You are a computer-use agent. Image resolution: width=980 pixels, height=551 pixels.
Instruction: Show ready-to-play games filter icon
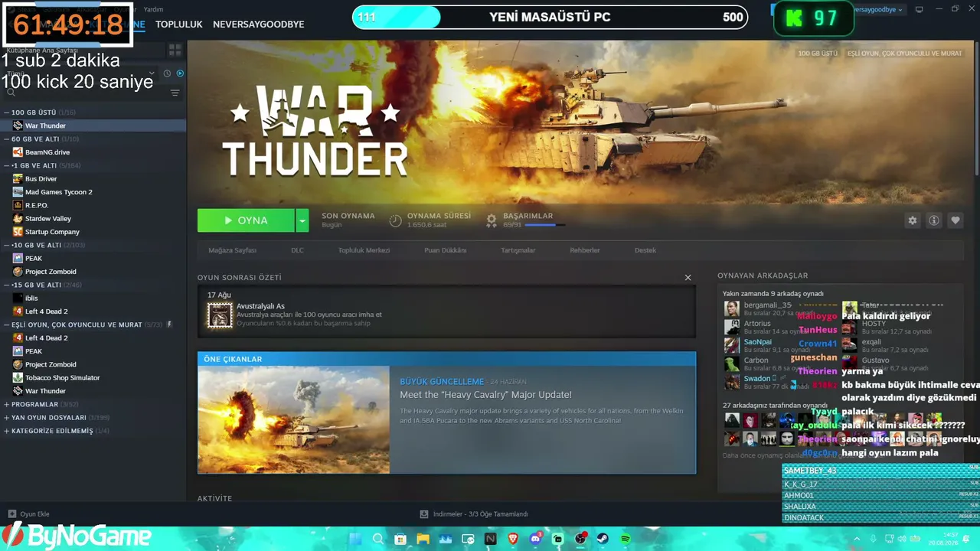tap(180, 73)
